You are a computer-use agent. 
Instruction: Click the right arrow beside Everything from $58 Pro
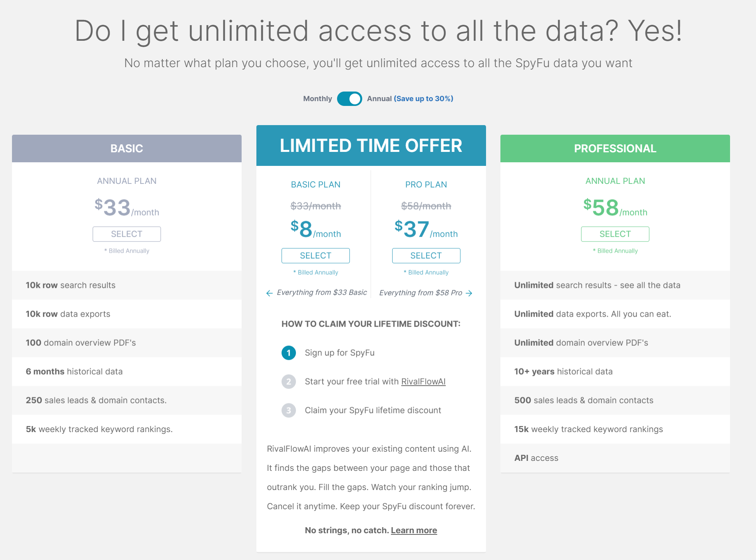469,293
